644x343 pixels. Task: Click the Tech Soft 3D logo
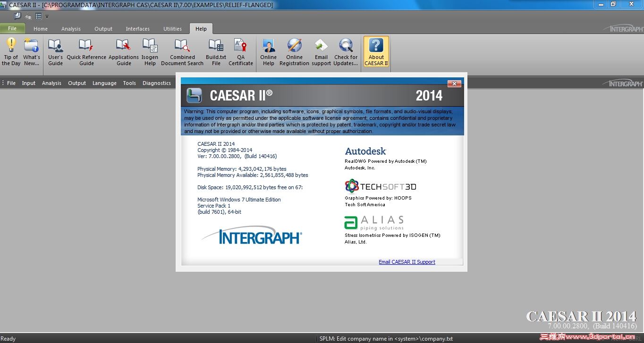[x=381, y=186]
